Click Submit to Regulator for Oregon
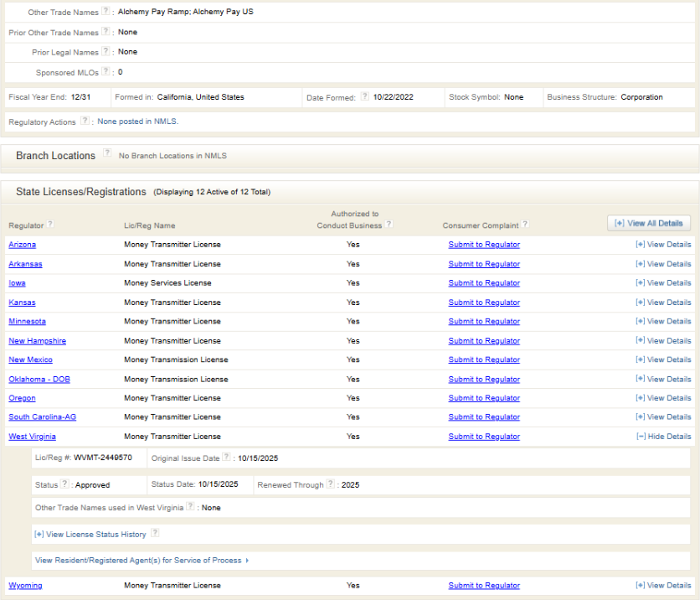Viewport: 700px width, 600px height. (484, 398)
